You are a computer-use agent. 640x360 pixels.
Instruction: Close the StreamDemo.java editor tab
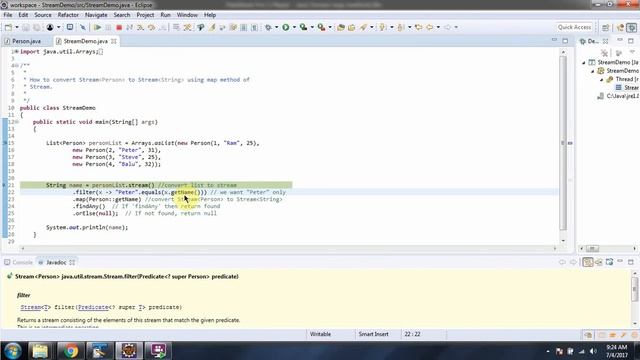click(114, 41)
